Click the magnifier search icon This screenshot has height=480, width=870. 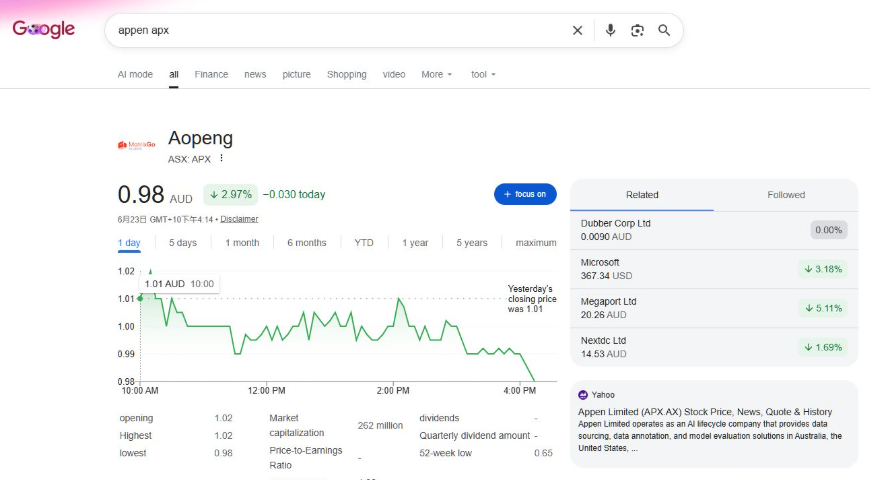tap(664, 31)
